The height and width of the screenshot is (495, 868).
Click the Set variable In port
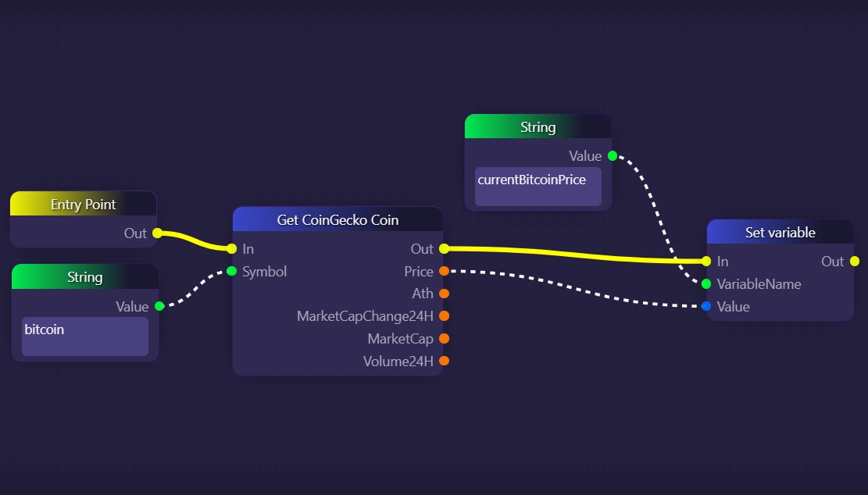point(706,261)
